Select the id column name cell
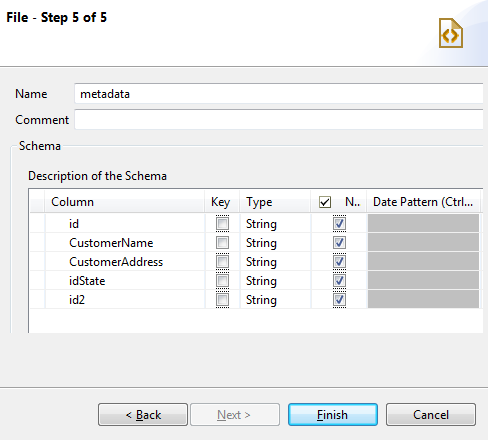 (125, 224)
